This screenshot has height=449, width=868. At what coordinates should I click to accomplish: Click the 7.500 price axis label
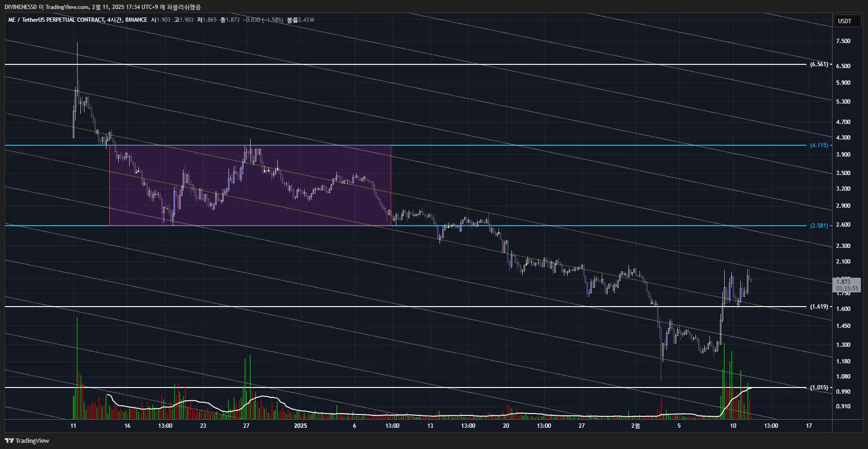(x=843, y=41)
